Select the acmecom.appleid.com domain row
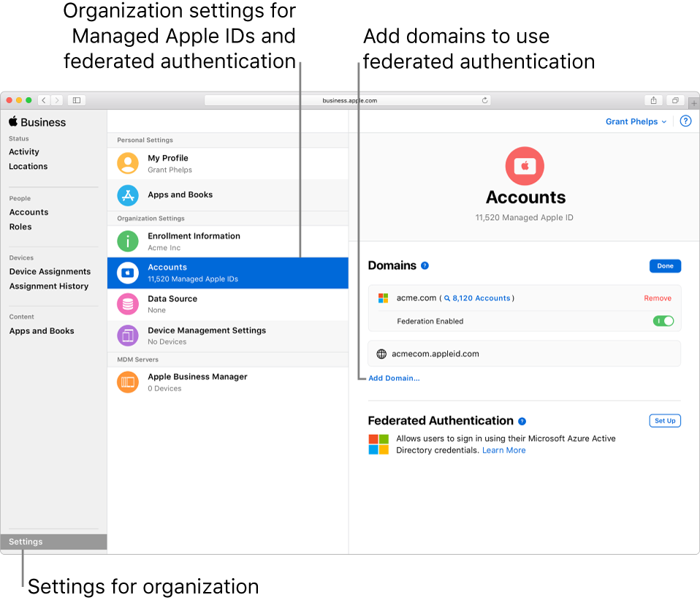This screenshot has height=603, width=700. click(525, 354)
